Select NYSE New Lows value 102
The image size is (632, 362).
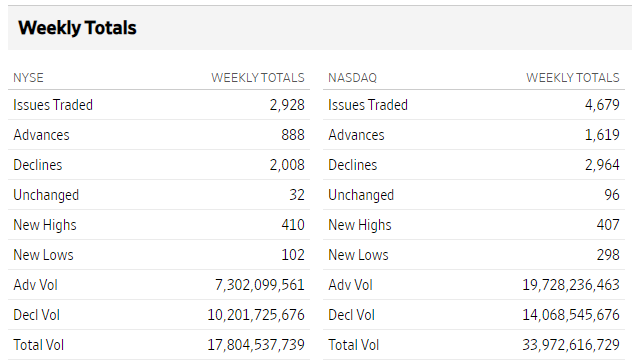(x=293, y=255)
